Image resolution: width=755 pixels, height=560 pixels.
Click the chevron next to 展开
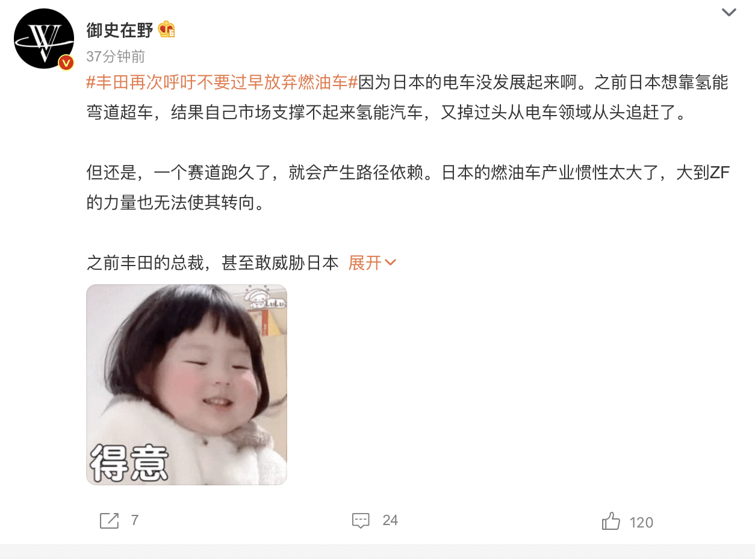click(x=390, y=263)
